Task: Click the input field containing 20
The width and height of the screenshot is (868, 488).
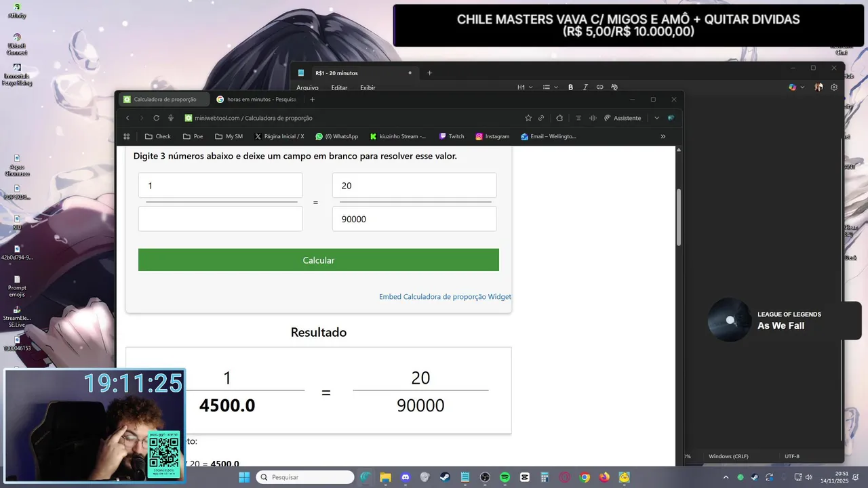Action: pyautogui.click(x=414, y=186)
